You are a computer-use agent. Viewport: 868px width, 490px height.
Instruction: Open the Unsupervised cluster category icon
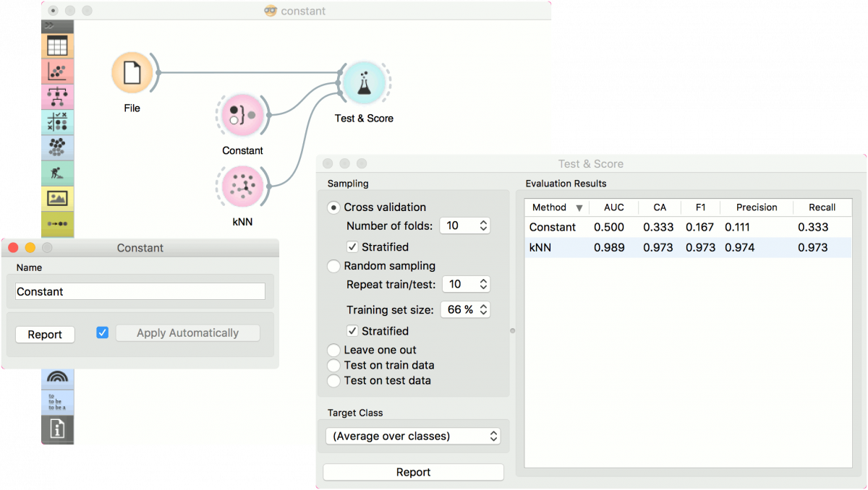[x=57, y=147]
